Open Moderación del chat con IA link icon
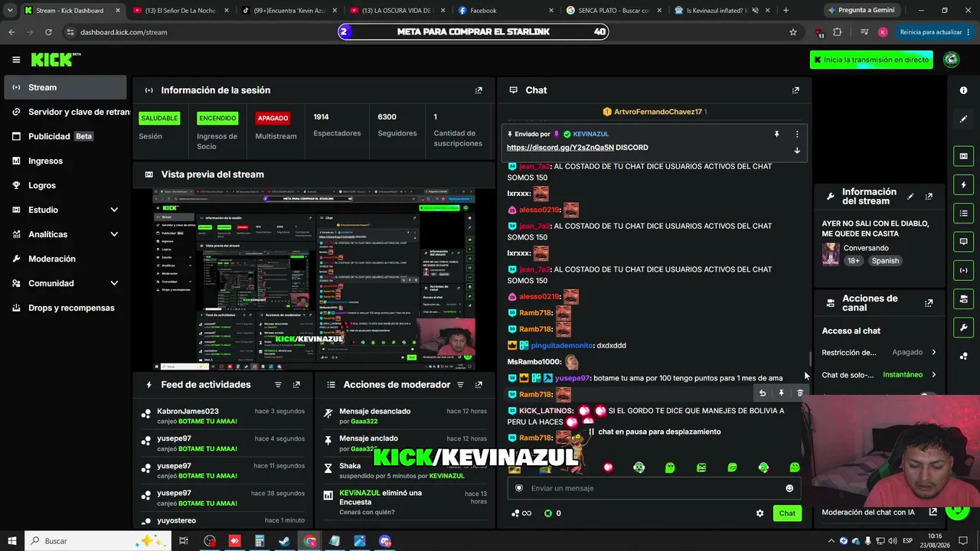The width and height of the screenshot is (980, 551). pyautogui.click(x=933, y=512)
